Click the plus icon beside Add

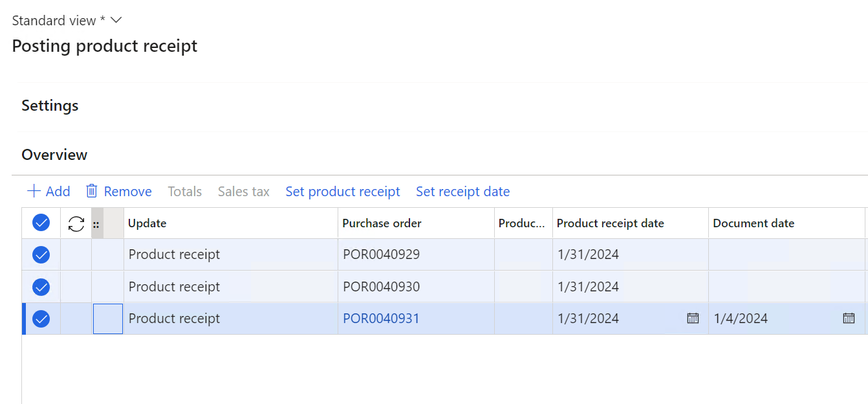(x=34, y=192)
